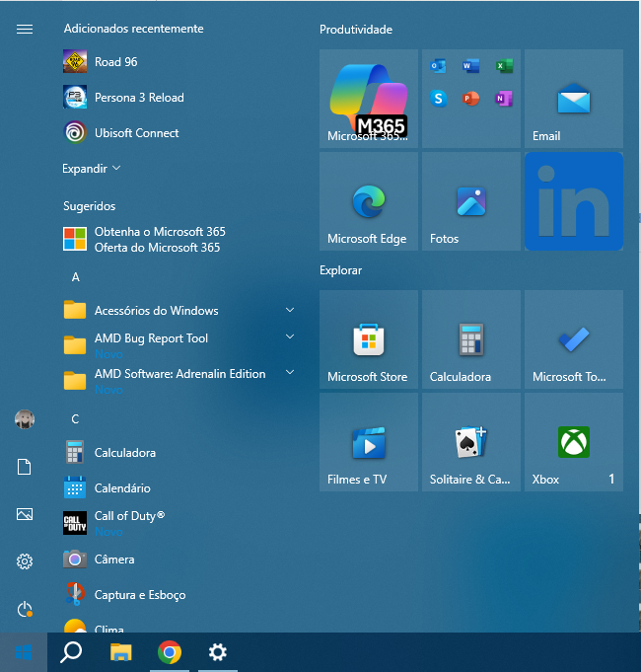This screenshot has width=641, height=672.
Task: Open OneNote in the Office tile group
Action: point(504,99)
